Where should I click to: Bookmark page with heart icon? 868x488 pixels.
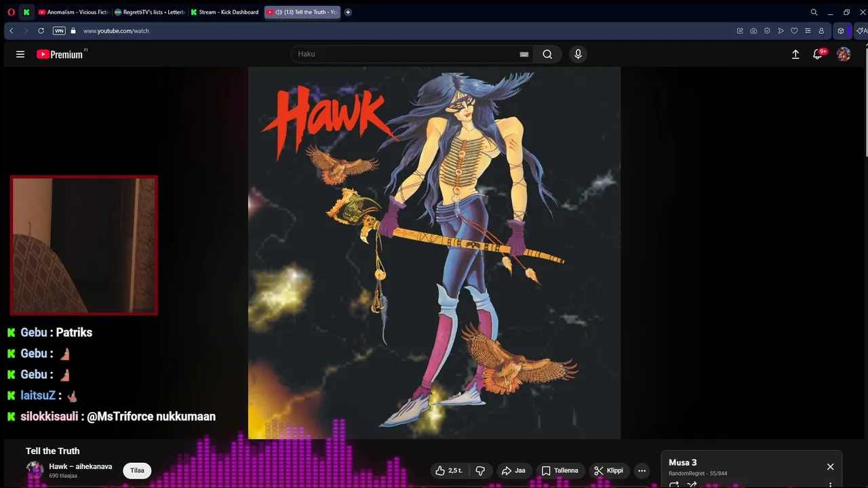(794, 30)
